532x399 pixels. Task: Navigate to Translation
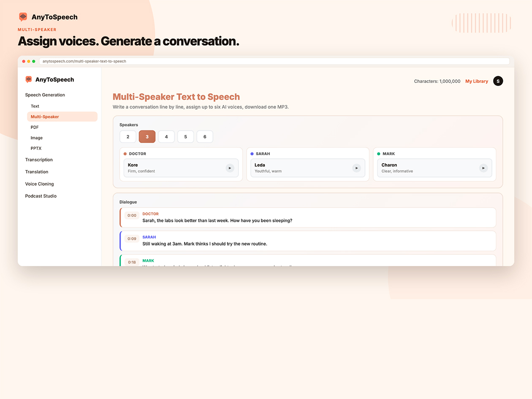pos(37,172)
